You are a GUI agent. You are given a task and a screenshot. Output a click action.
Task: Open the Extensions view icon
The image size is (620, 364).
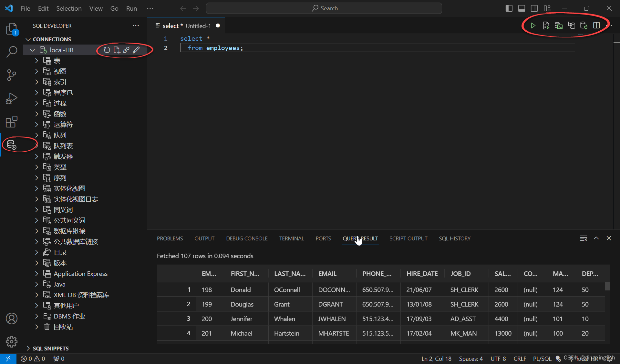[12, 122]
